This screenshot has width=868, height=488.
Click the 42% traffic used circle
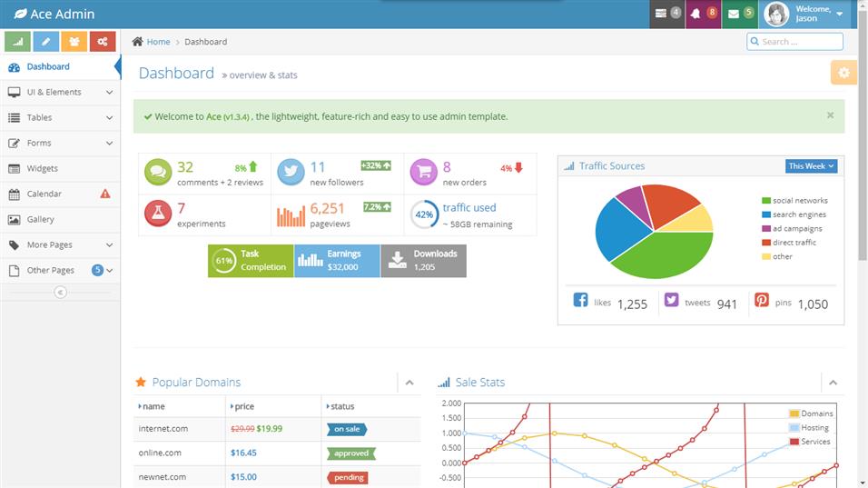pos(424,214)
